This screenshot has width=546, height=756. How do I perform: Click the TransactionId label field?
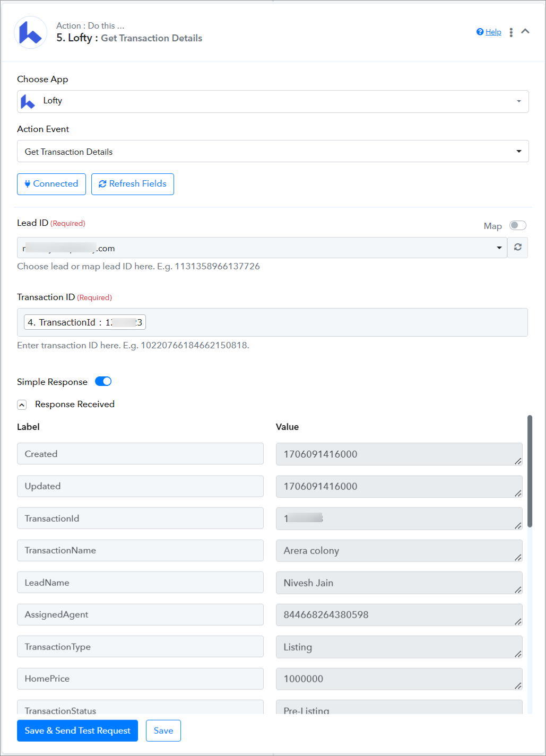tap(140, 518)
